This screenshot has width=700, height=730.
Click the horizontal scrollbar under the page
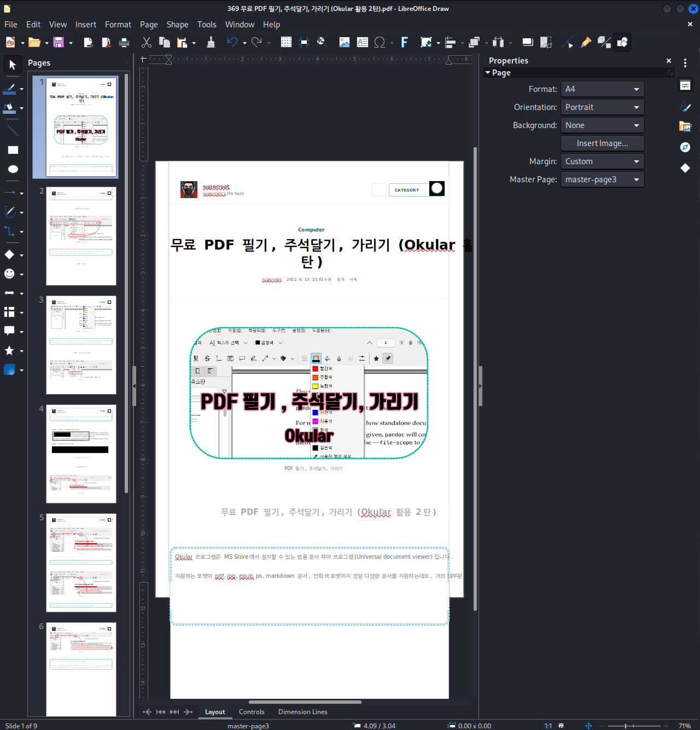(x=305, y=702)
